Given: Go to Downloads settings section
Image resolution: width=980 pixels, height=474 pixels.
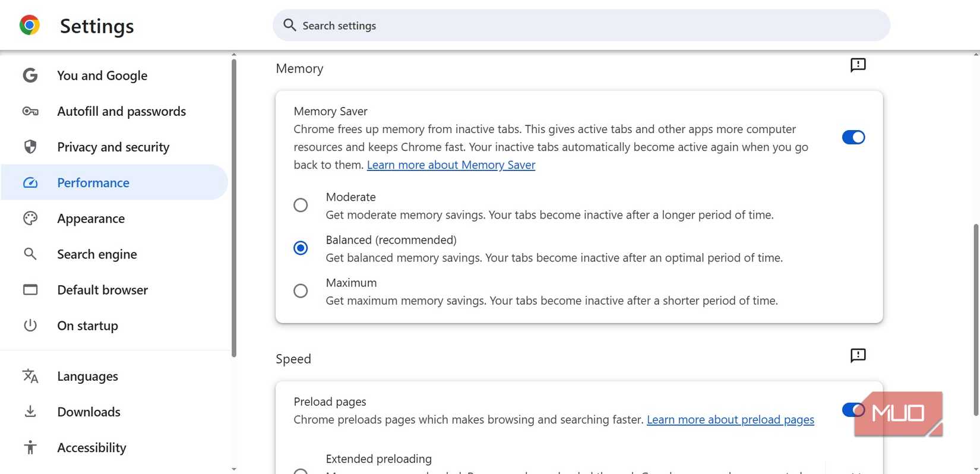Looking at the screenshot, I should [x=88, y=412].
